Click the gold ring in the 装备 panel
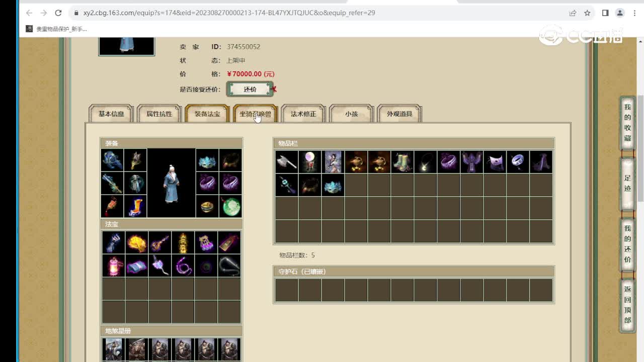644x362 pixels. point(207,206)
